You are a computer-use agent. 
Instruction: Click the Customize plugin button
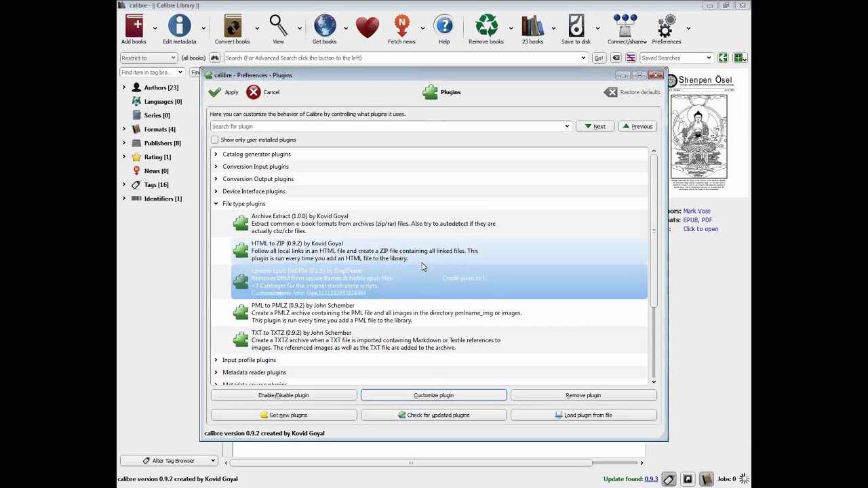[x=434, y=395]
